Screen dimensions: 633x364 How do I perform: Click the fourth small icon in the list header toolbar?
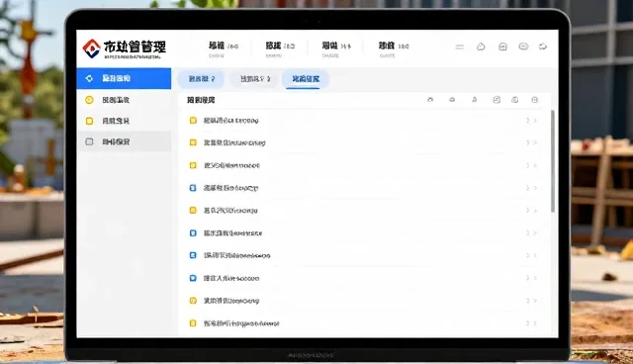497,100
